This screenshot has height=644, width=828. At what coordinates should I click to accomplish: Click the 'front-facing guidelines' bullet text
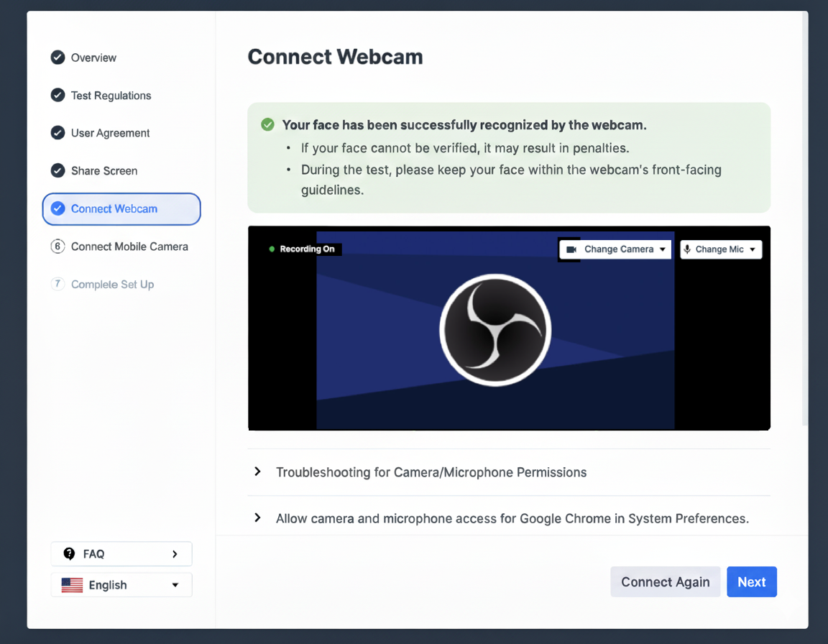[x=511, y=180]
